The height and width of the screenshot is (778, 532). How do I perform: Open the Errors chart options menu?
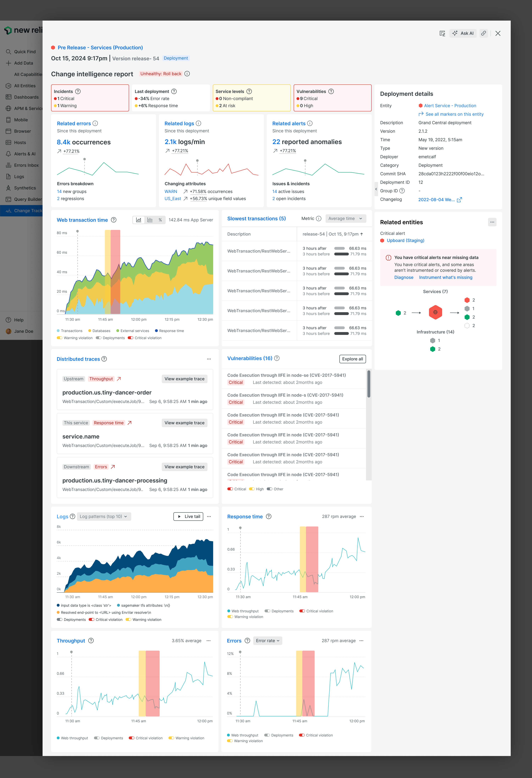pyautogui.click(x=361, y=641)
